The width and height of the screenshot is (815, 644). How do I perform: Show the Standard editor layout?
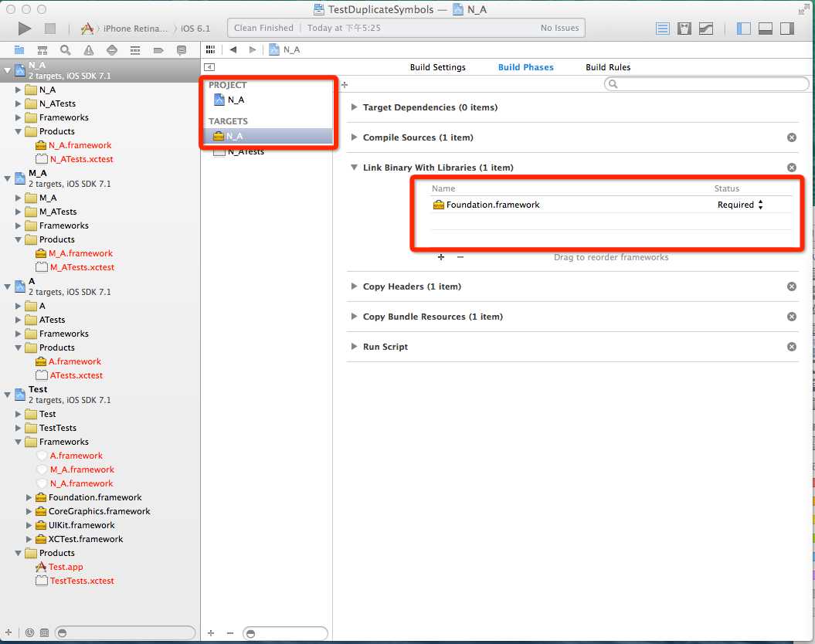point(662,28)
